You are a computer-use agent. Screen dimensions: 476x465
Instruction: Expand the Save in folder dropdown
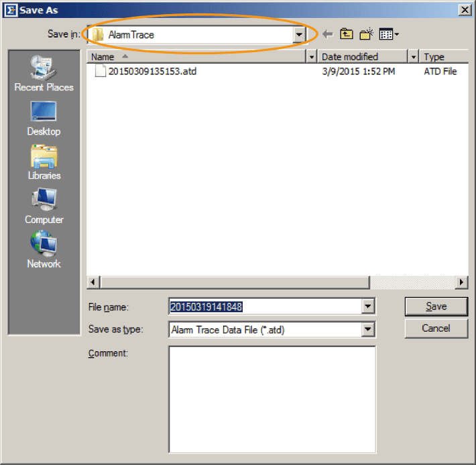tap(299, 34)
